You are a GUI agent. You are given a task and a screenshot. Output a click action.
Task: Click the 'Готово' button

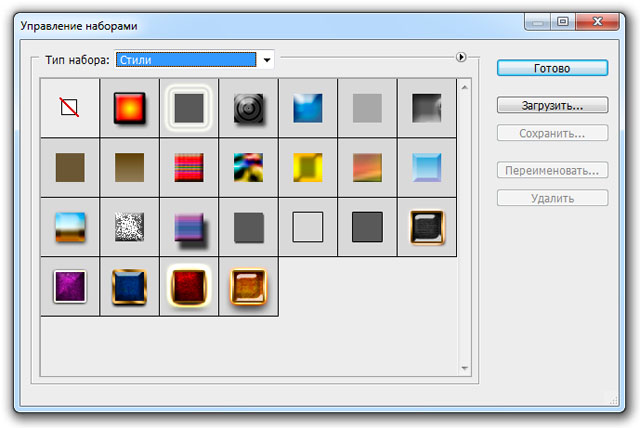[552, 68]
